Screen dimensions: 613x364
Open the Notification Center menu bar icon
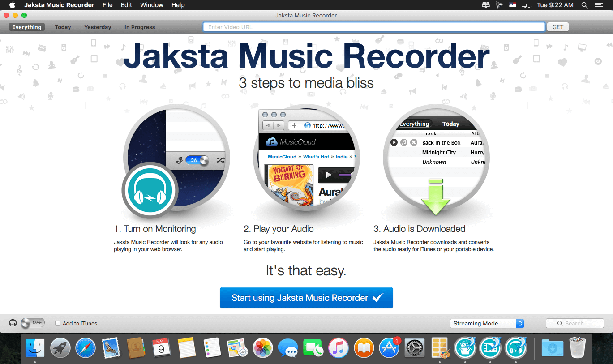598,5
